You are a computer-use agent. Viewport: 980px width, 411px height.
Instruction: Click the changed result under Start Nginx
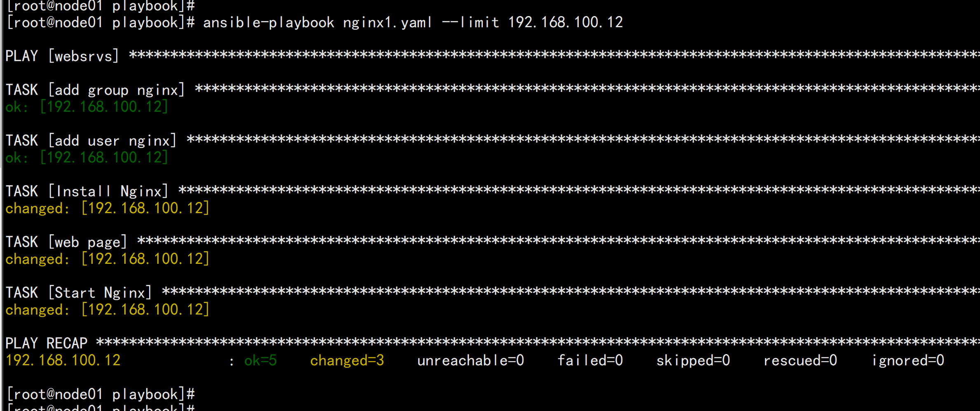point(107,310)
